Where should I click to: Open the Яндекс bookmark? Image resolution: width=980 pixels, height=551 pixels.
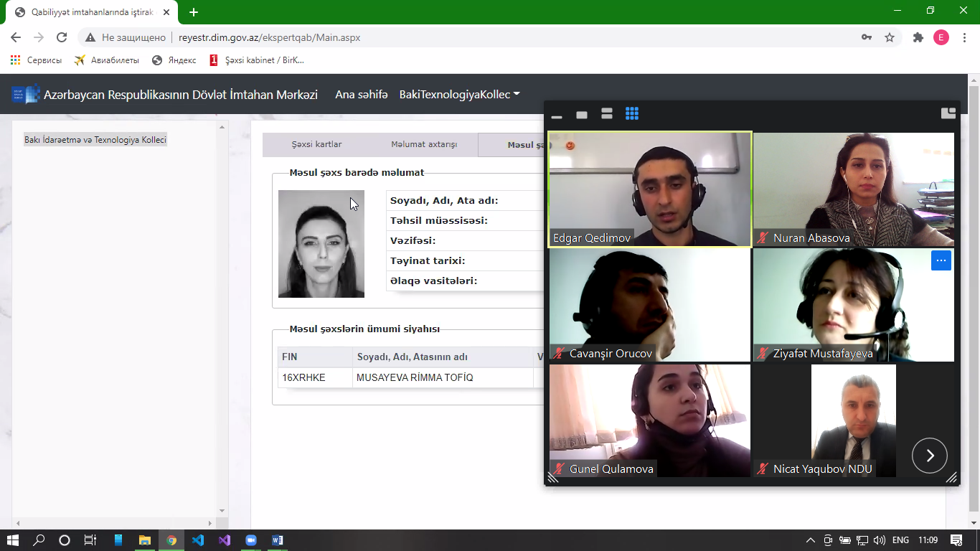click(174, 60)
